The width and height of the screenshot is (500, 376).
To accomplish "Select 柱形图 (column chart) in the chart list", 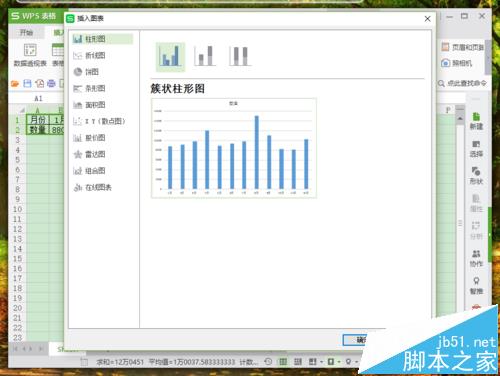I will 102,39.
